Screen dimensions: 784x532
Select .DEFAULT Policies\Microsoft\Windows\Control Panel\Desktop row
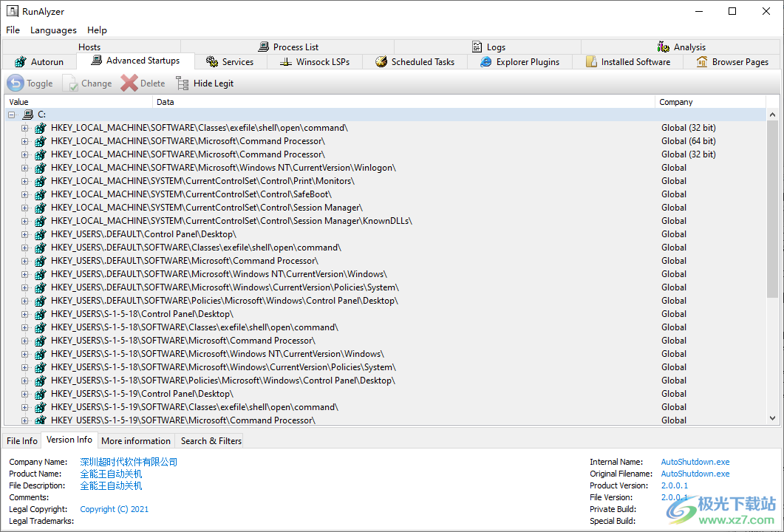click(385, 301)
